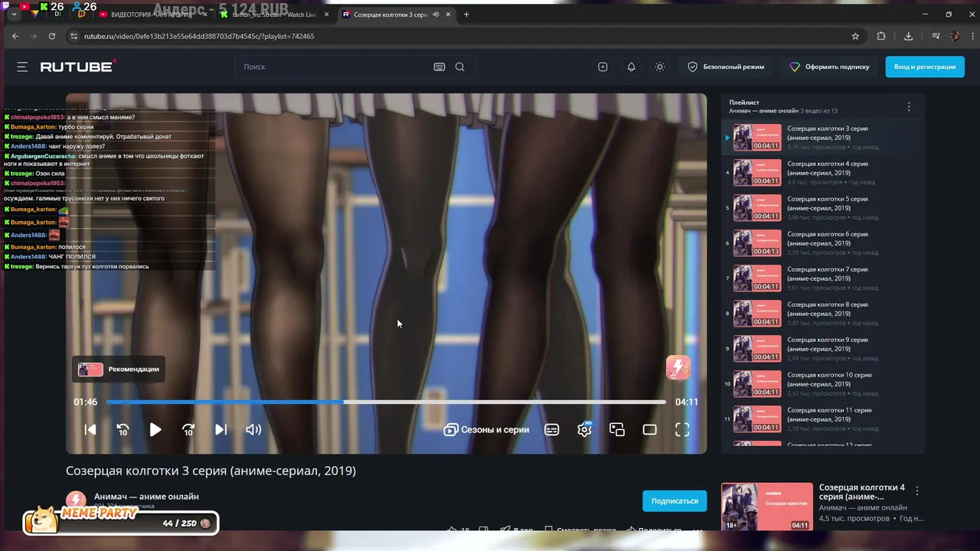980x551 pixels.
Task: Run search with the magnifier icon
Action: (x=460, y=67)
